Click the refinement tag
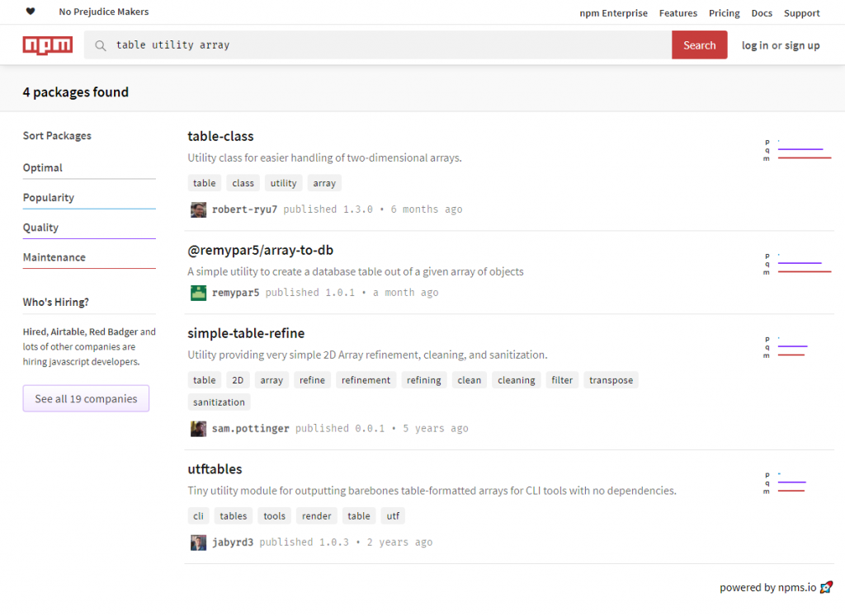 click(366, 380)
